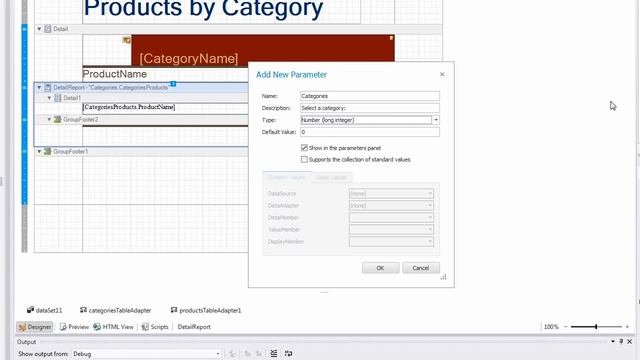The image size is (640, 360).
Task: Click the zoom slider handle
Action: point(596,327)
